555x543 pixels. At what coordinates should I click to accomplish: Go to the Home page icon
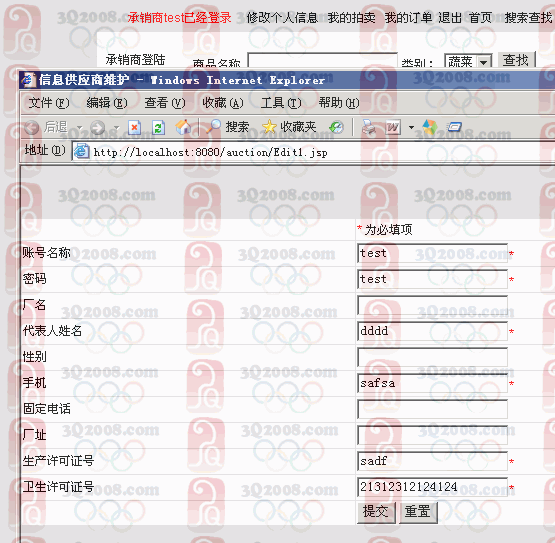tap(183, 127)
